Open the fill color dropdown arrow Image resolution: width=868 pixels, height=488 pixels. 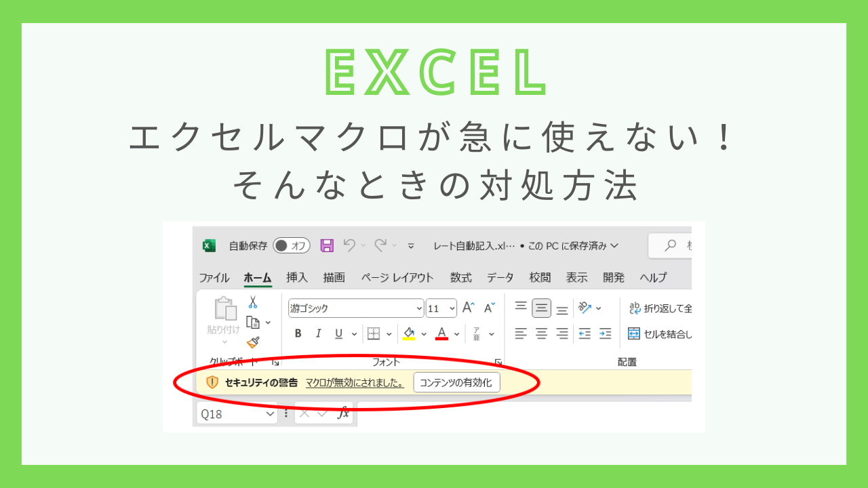click(x=424, y=333)
